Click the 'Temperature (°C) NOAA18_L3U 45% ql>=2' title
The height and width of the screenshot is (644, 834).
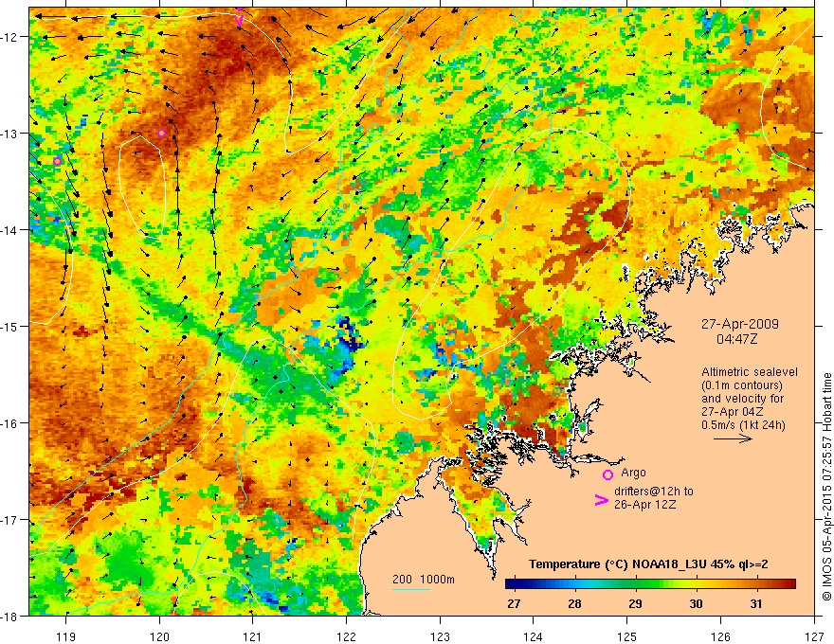[648, 564]
